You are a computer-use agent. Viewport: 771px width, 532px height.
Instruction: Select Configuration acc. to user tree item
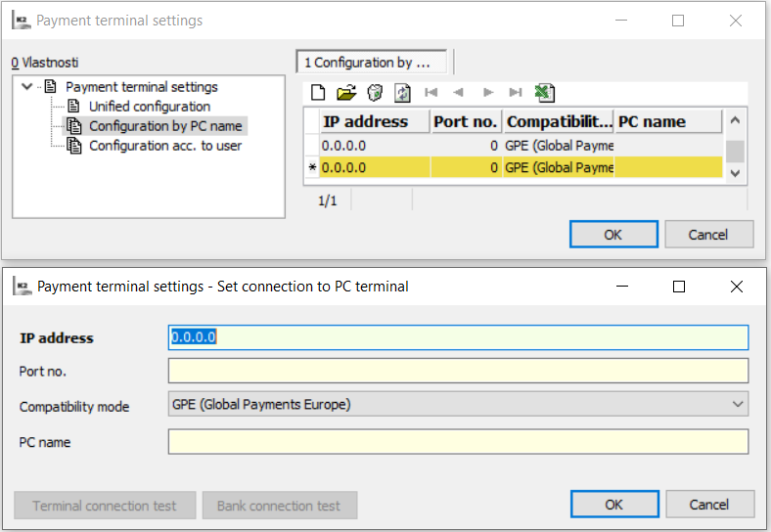(164, 146)
